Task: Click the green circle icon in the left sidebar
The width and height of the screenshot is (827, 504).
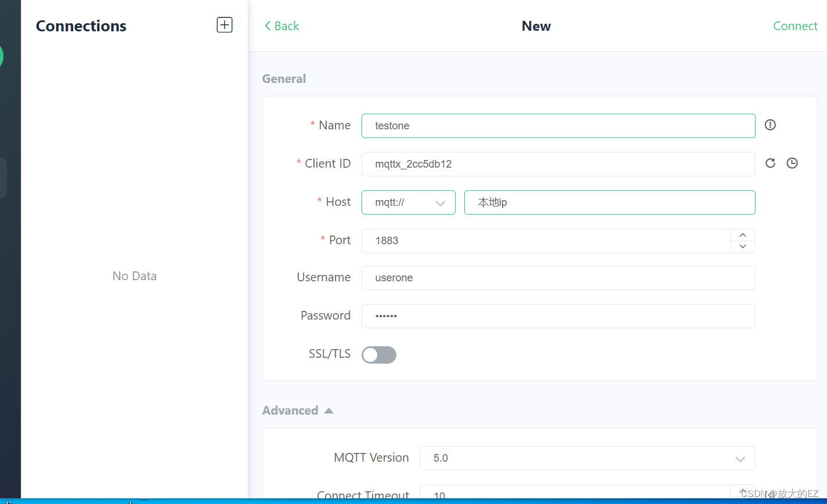Action: click(x=1, y=56)
